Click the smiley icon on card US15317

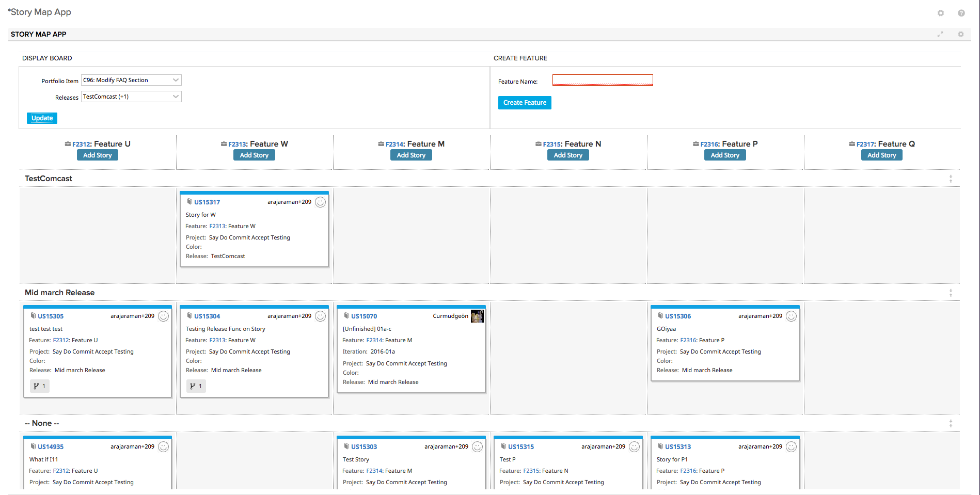pos(320,202)
